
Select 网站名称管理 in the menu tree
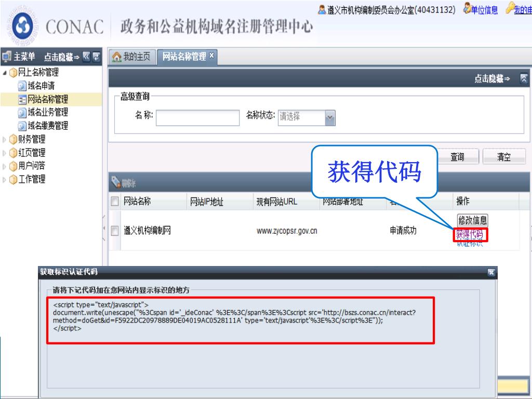48,99
